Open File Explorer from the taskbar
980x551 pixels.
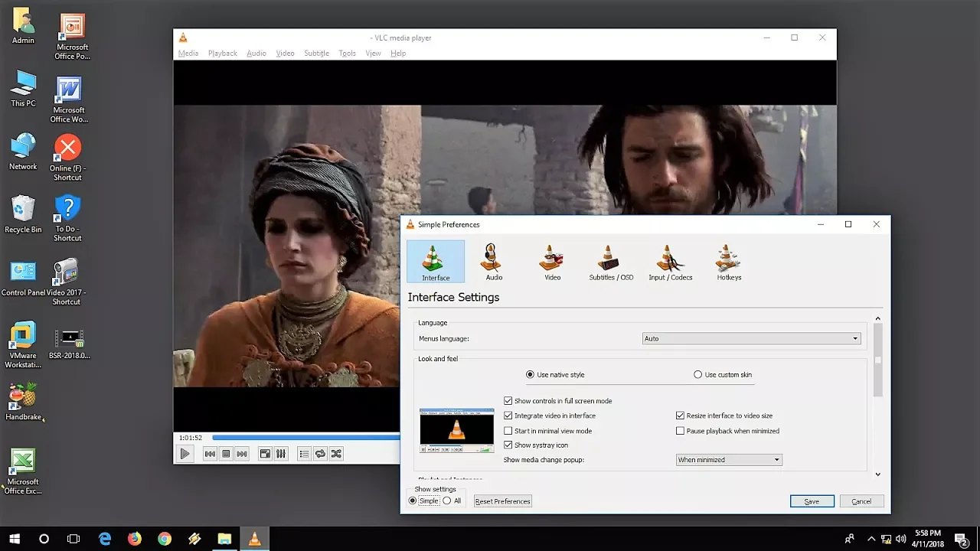224,539
